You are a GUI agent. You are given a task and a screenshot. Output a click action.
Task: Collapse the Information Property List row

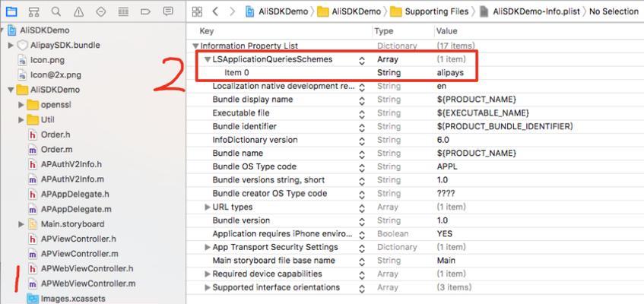coord(195,46)
